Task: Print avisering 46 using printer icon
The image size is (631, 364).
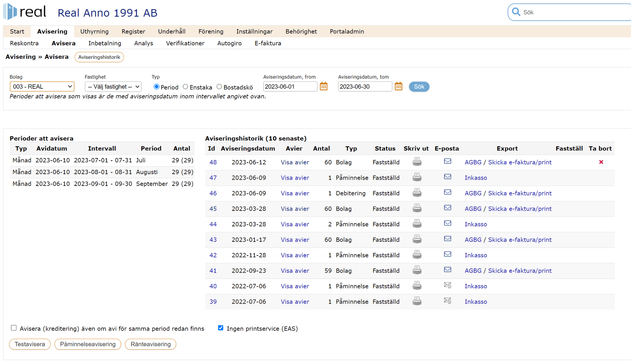Action: pyautogui.click(x=417, y=193)
